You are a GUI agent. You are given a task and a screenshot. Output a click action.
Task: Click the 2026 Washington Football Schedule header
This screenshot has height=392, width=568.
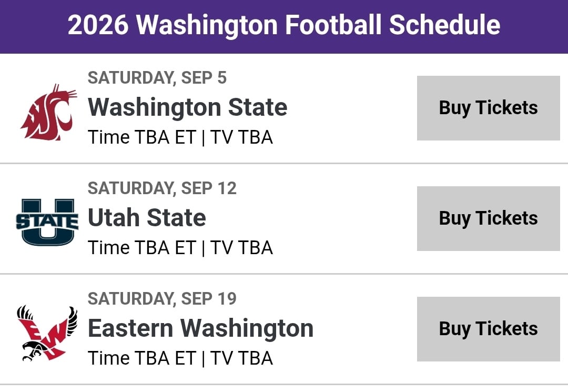284,25
